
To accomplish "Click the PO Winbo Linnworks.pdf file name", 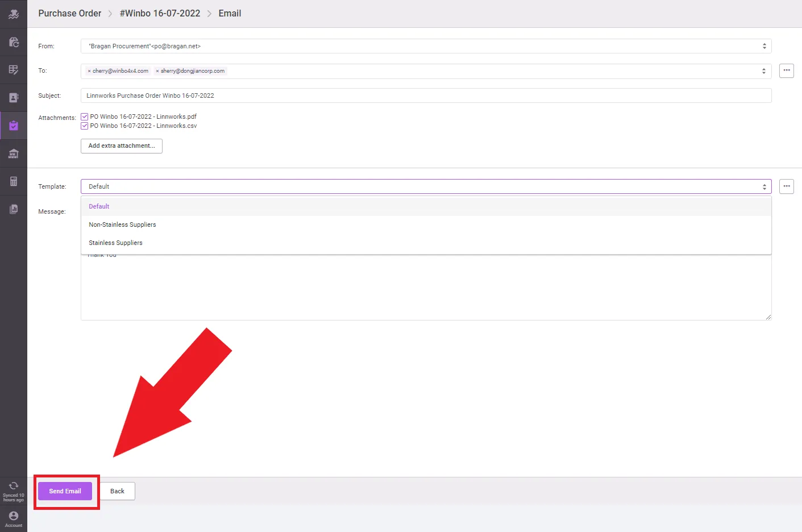I will click(143, 117).
